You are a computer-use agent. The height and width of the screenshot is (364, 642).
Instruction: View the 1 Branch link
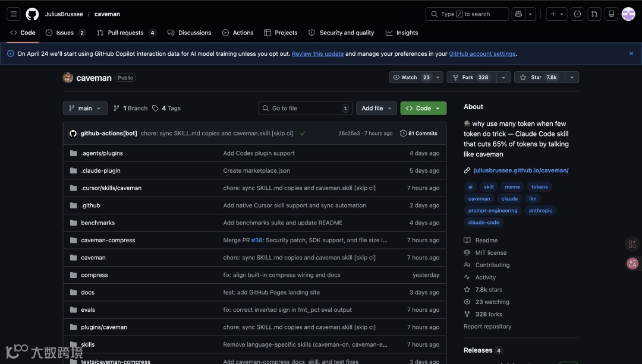(131, 108)
